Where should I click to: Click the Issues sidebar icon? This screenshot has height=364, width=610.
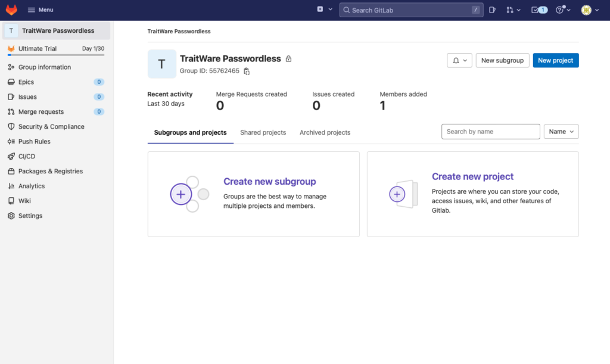pyautogui.click(x=11, y=97)
